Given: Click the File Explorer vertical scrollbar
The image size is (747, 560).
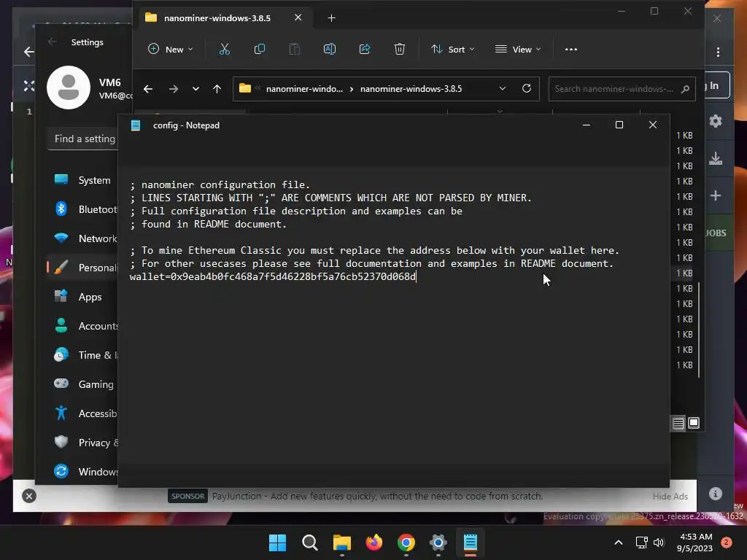Looking at the screenshot, I should pos(699,330).
